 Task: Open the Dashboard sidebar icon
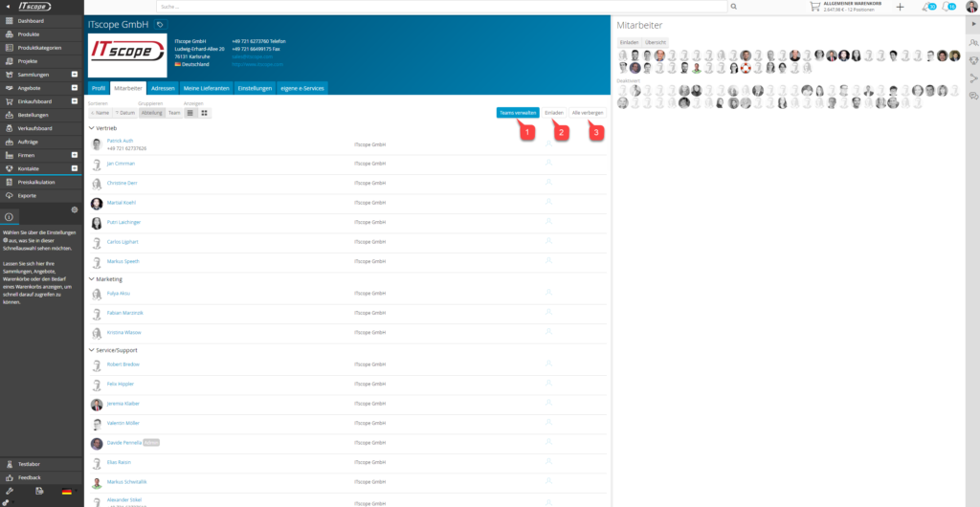pyautogui.click(x=10, y=21)
